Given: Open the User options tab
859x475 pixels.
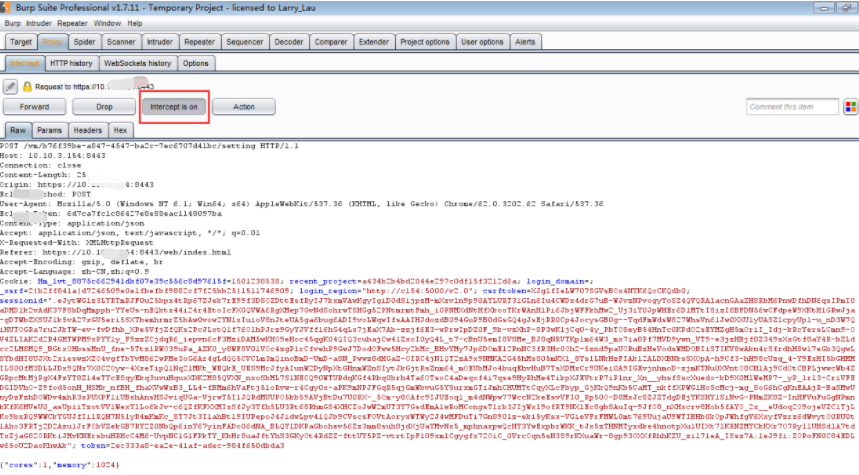Looking at the screenshot, I should coord(482,42).
